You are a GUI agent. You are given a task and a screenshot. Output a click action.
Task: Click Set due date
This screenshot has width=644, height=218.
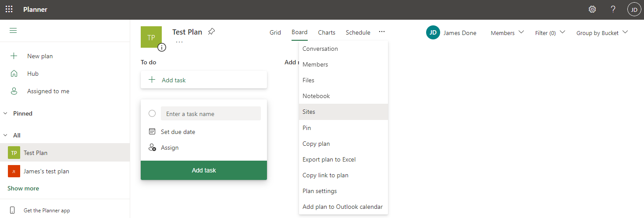point(178,132)
